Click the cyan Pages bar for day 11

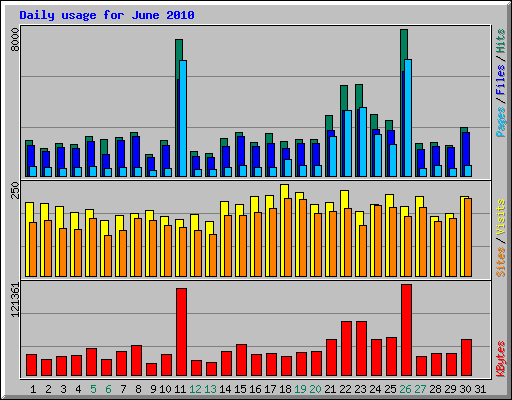[x=183, y=118]
